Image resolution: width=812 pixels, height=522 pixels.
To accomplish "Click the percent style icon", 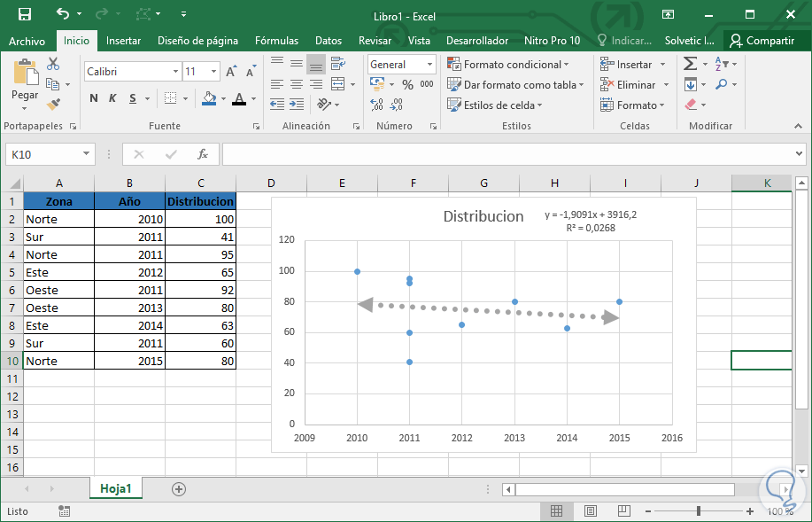I will tap(407, 84).
